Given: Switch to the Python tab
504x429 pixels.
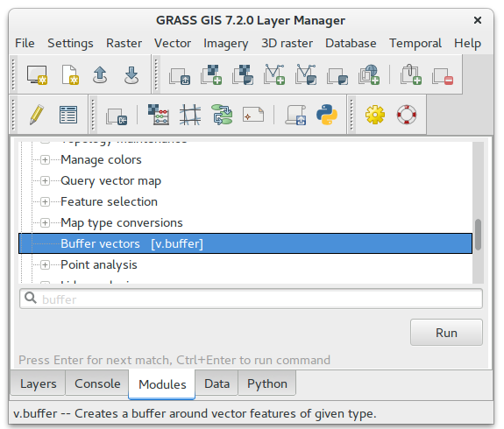Looking at the screenshot, I should pyautogui.click(x=266, y=383).
